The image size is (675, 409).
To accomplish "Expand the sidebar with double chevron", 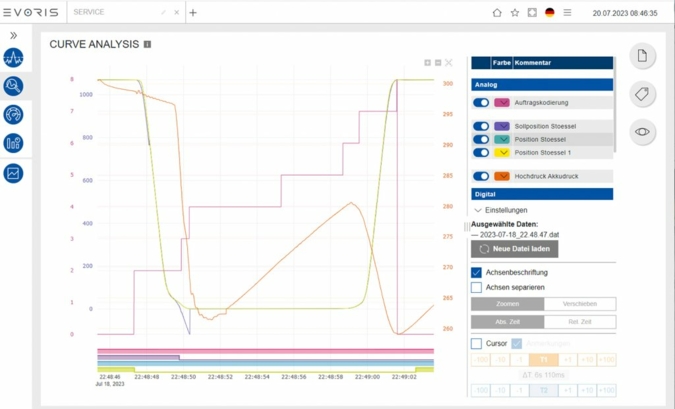I will point(13,35).
